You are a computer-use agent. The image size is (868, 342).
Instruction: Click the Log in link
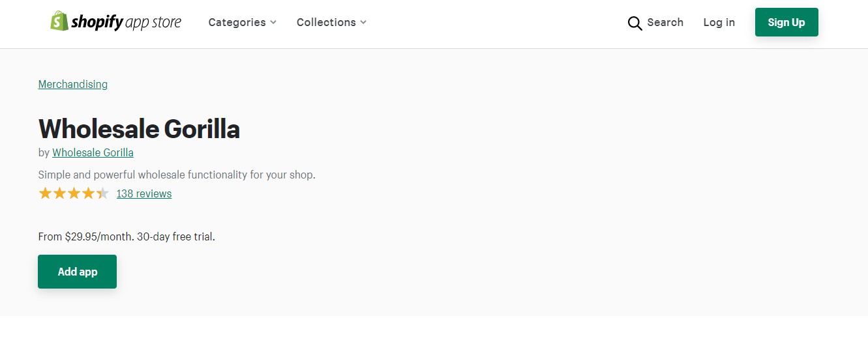pos(719,22)
